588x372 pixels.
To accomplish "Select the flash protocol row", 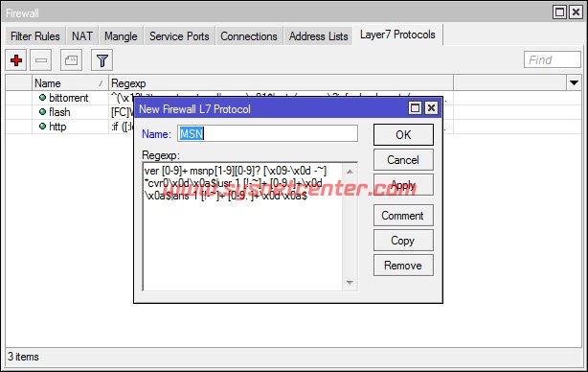I will coord(294,112).
